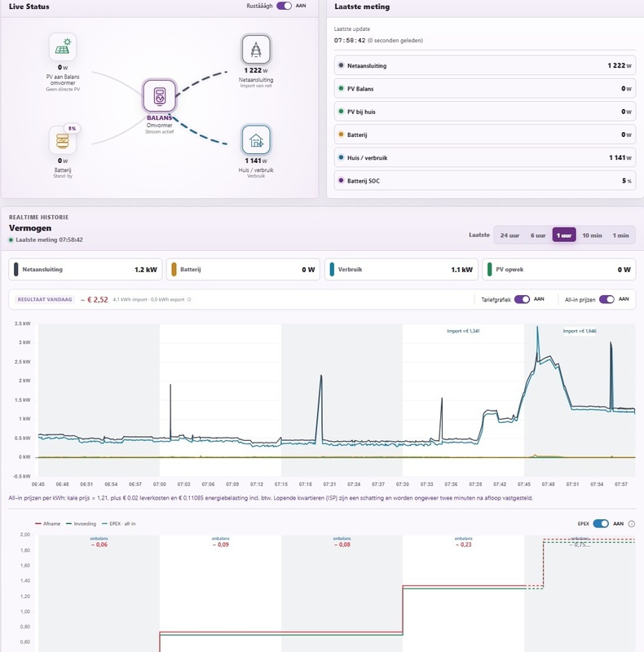Click the Import €1,341 chart label

(x=464, y=331)
